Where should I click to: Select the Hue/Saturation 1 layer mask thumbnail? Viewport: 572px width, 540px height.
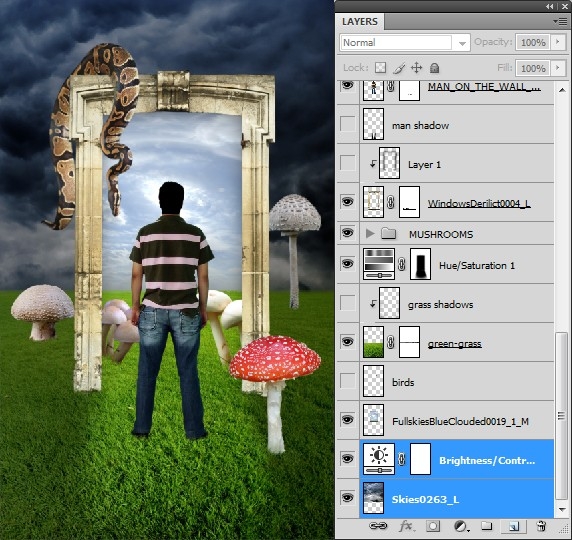[420, 264]
